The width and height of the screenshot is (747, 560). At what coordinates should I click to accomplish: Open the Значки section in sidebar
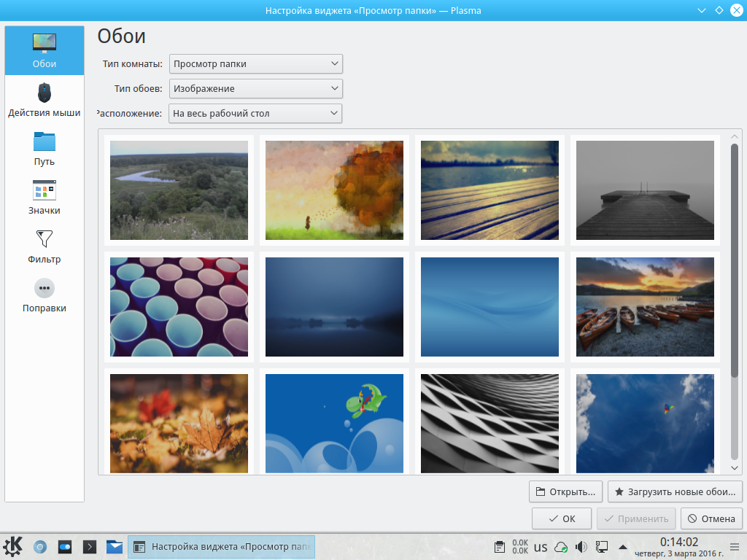tap(44, 198)
